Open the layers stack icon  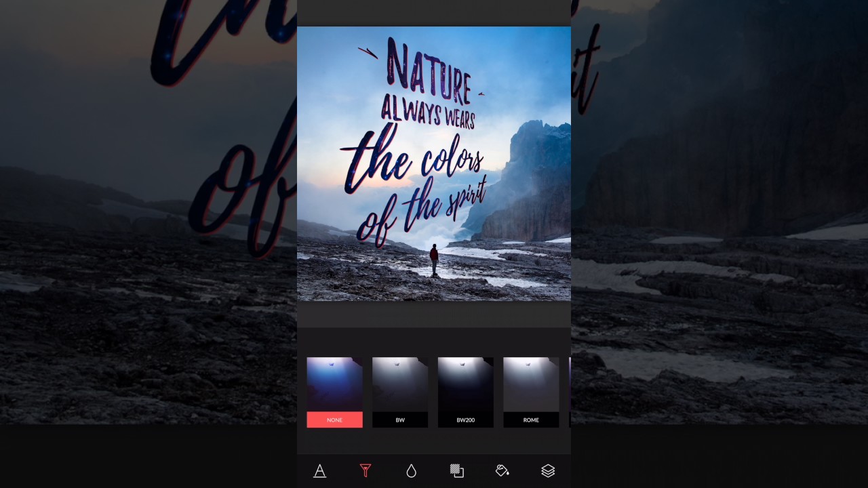(548, 471)
